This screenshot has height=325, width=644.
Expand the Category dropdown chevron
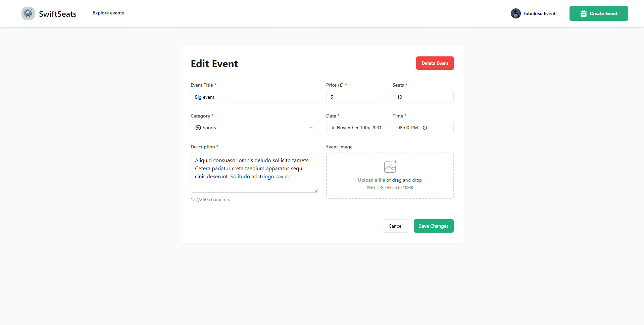[x=311, y=128]
